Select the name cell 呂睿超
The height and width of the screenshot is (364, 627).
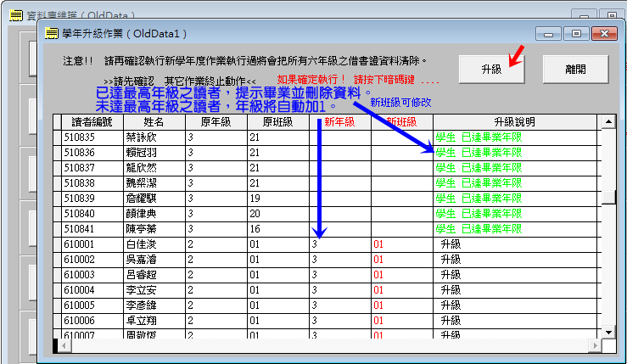154,275
